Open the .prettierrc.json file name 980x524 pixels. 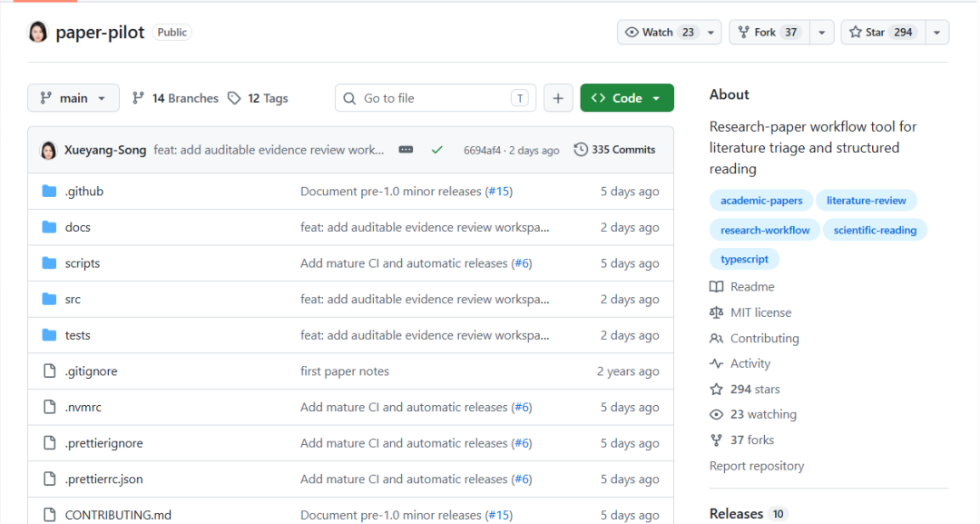click(103, 479)
